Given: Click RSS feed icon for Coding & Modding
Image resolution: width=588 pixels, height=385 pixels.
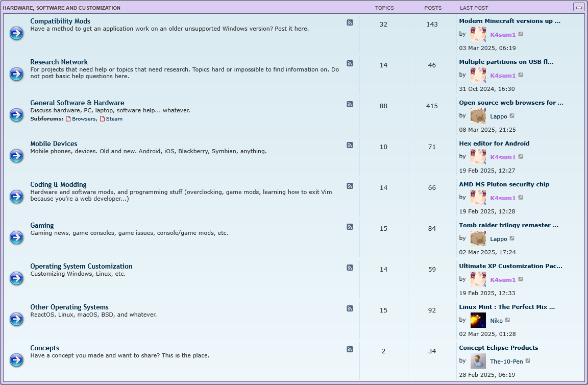Looking at the screenshot, I should (x=350, y=186).
